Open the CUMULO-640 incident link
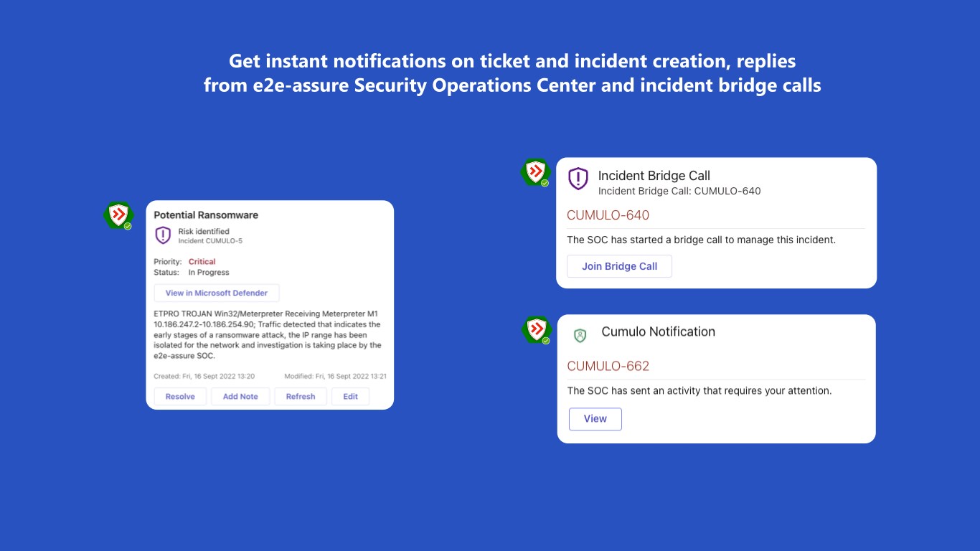 (608, 215)
